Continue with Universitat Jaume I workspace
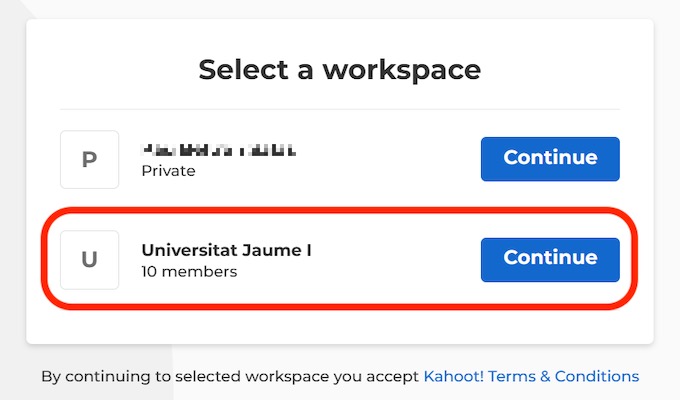The width and height of the screenshot is (680, 400). [x=550, y=258]
